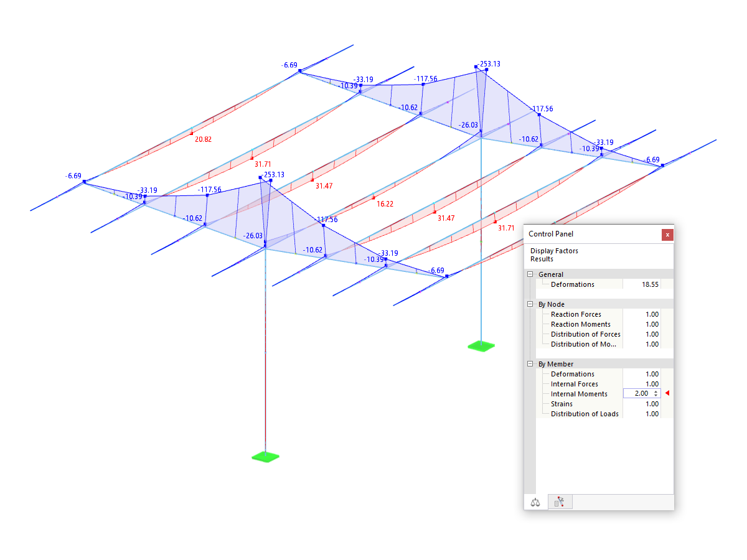Collapse the General section

pyautogui.click(x=530, y=274)
